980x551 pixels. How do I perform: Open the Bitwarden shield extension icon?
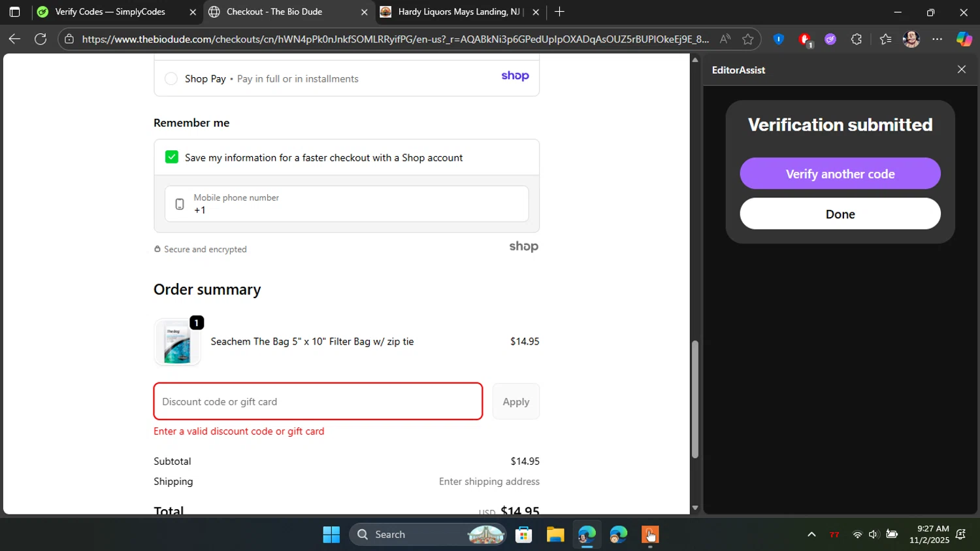click(778, 39)
